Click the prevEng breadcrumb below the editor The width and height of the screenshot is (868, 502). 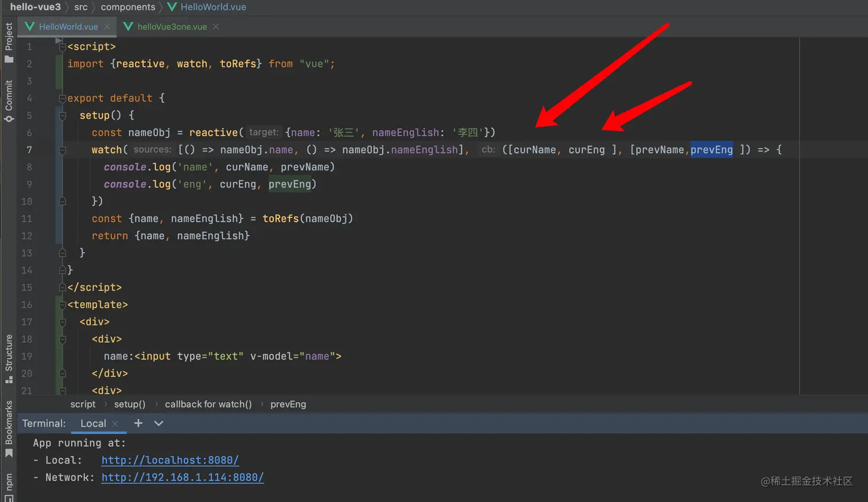pyautogui.click(x=288, y=404)
